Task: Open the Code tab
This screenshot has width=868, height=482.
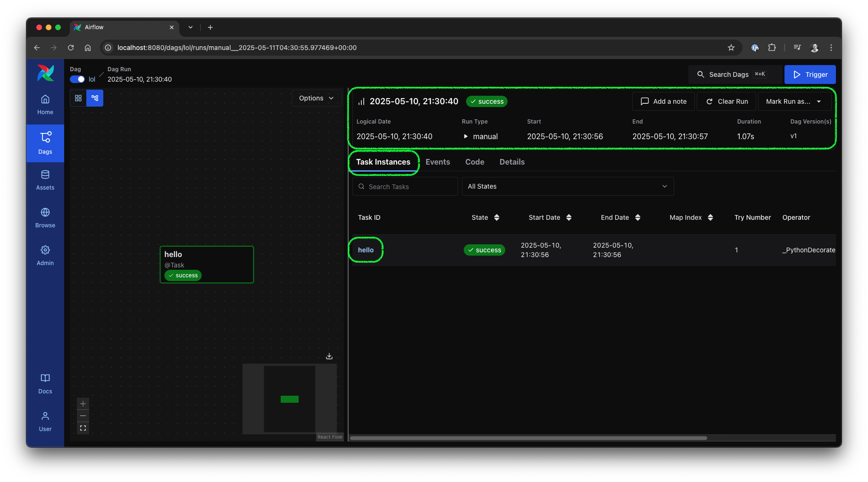Action: pyautogui.click(x=475, y=162)
